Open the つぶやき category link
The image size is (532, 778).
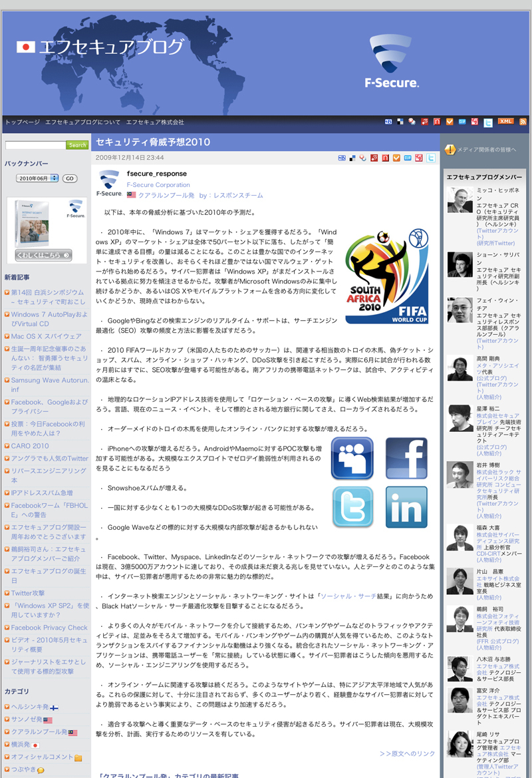click(x=23, y=769)
